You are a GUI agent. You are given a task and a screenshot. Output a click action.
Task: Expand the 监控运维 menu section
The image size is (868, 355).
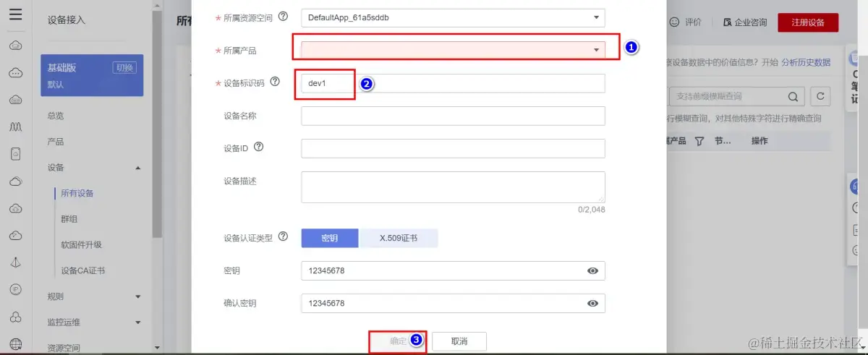pyautogui.click(x=138, y=322)
